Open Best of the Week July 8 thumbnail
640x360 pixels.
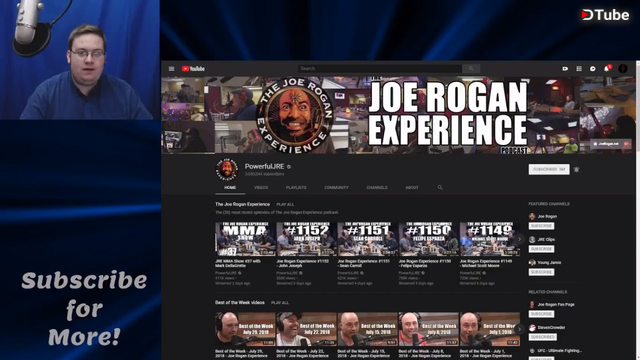[429, 329]
